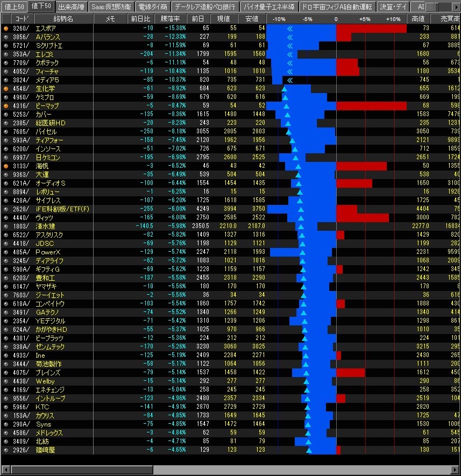Click the blue triangle marker in the 生化学 row

(284, 89)
